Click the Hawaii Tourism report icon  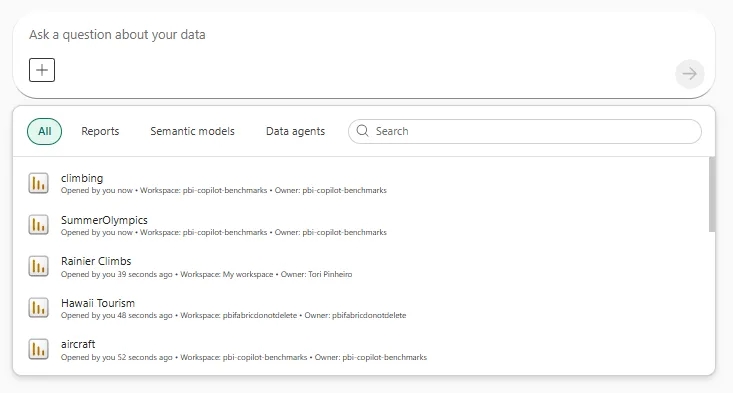tap(38, 308)
